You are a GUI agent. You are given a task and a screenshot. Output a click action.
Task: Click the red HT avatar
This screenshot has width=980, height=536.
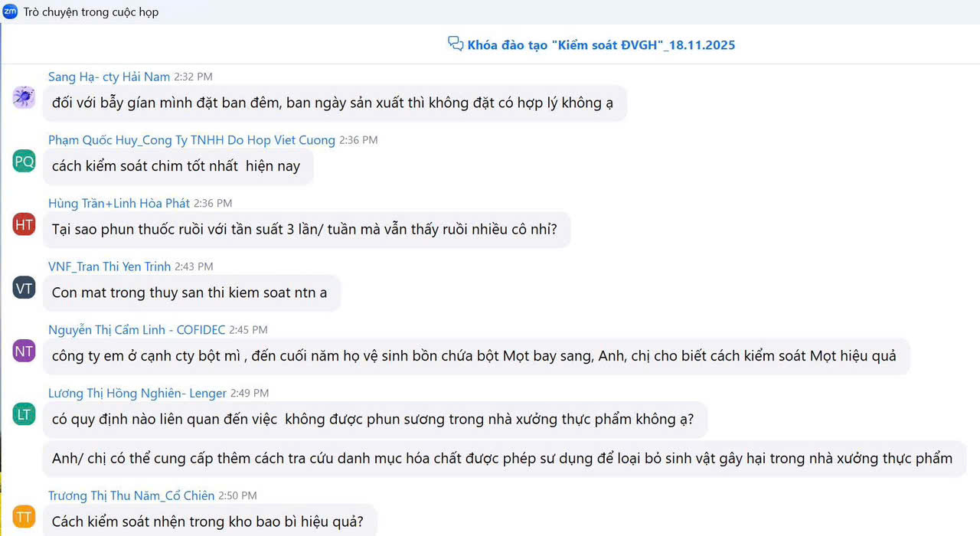click(24, 224)
